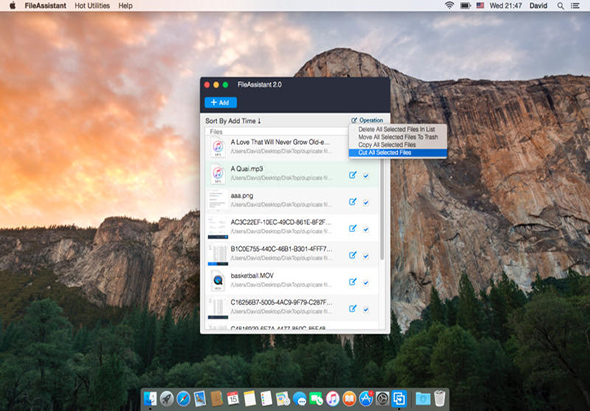590x411 pixels.
Task: Click the edit icon for the AC3C22EF file
Action: pyautogui.click(x=353, y=228)
